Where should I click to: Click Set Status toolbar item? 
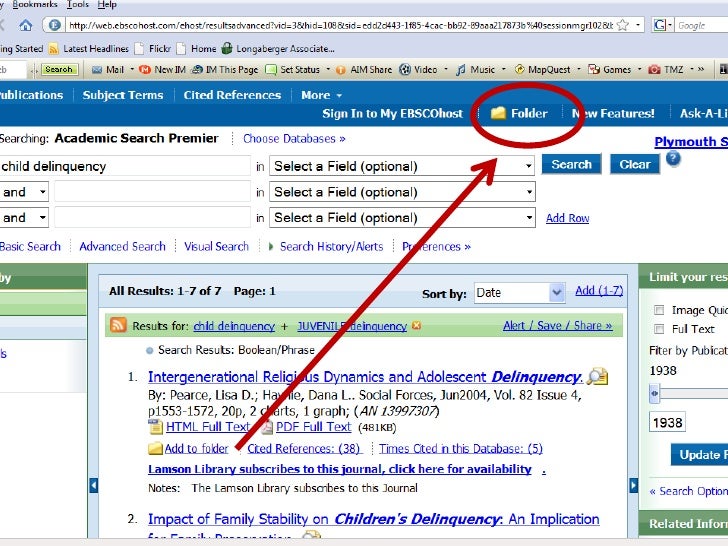point(292,70)
